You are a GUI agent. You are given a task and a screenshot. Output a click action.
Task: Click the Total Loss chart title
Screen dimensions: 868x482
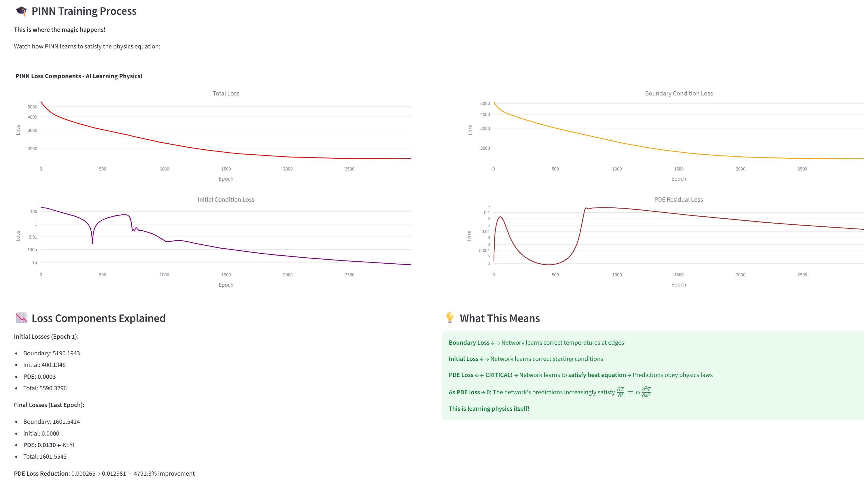(226, 93)
